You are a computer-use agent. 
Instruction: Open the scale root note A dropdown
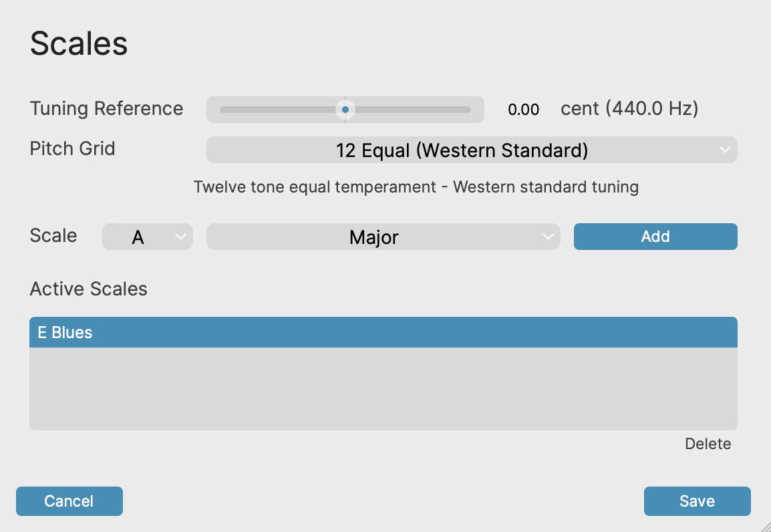click(x=138, y=237)
